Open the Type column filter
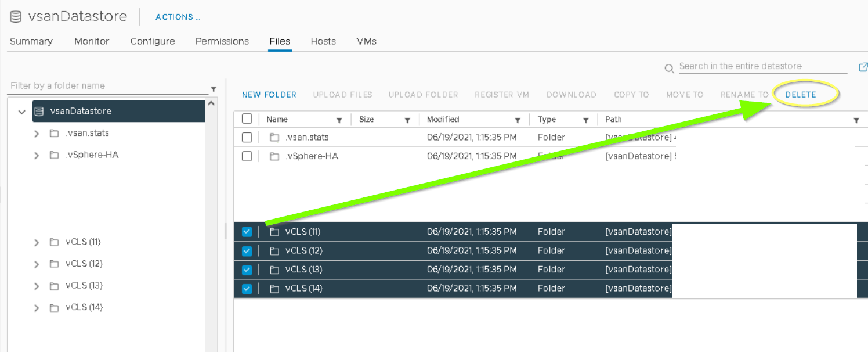 tap(586, 120)
